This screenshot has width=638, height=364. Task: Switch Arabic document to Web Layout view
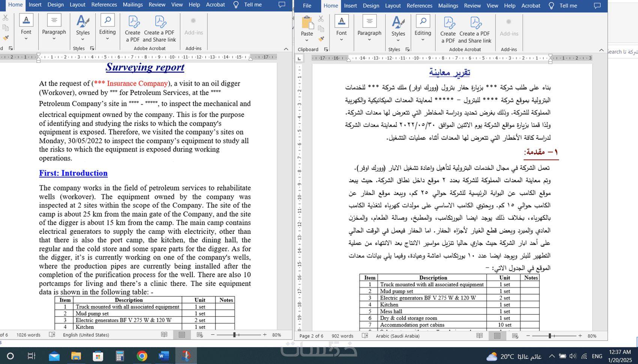pyautogui.click(x=515, y=336)
